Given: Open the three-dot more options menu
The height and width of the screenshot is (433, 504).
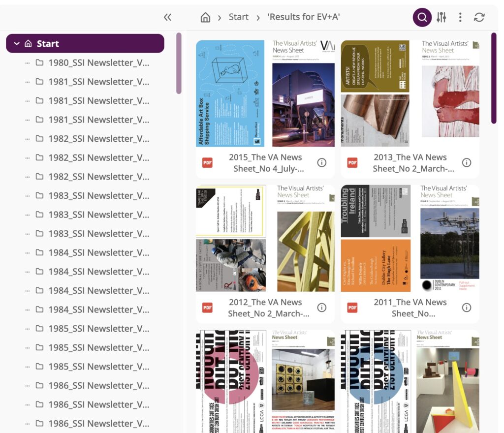Looking at the screenshot, I should [460, 17].
